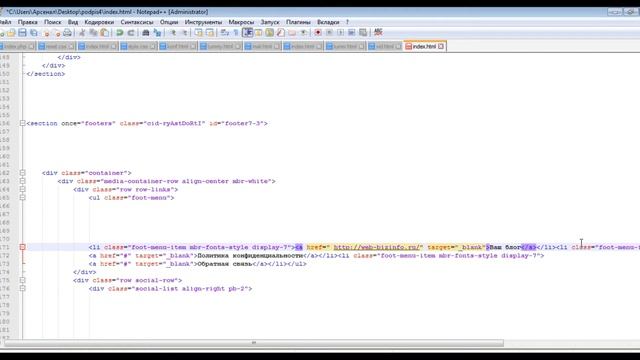Toggle the file monitoring (tail) eye icon
Image resolution: width=640 pixels, height=360 pixels.
[304, 33]
